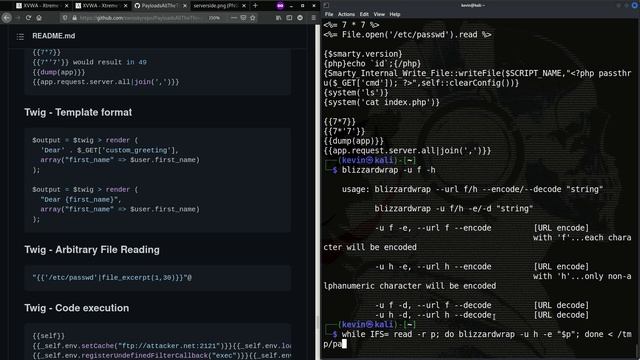Click the 200% zoom level indicator
This screenshot has height=360, width=640.
pos(214,18)
